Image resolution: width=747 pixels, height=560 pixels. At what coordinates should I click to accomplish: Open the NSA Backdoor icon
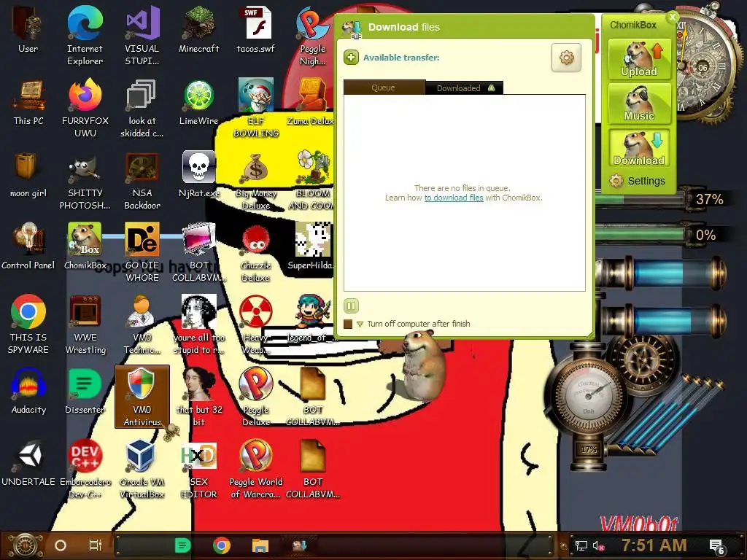click(x=142, y=181)
